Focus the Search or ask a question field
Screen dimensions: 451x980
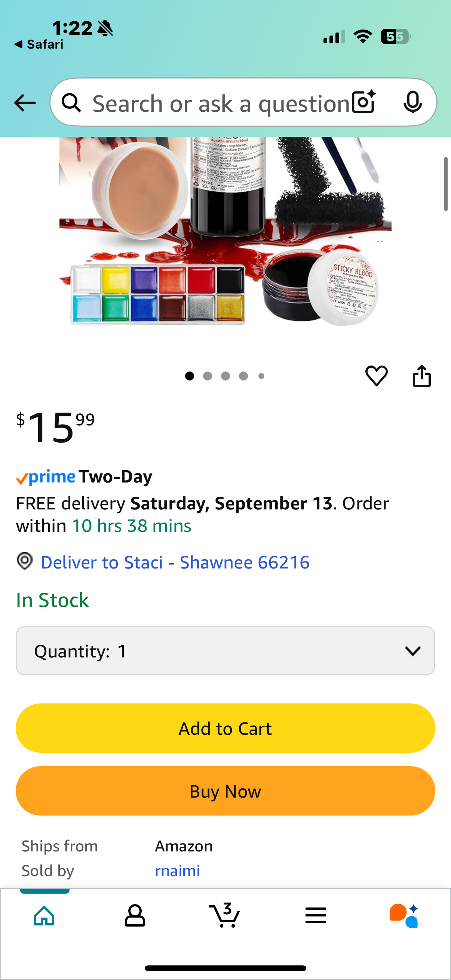point(221,103)
